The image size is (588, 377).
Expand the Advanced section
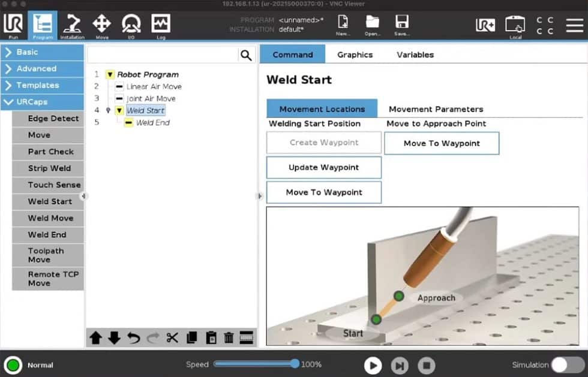[42, 68]
